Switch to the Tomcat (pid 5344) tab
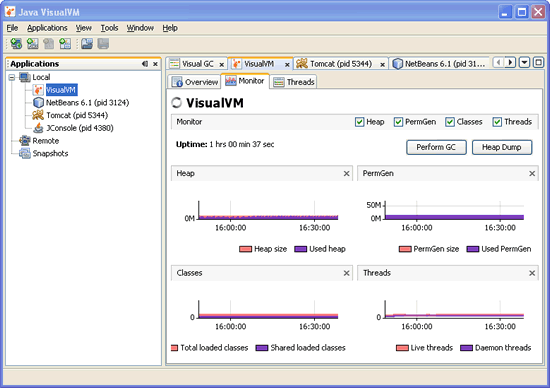The image size is (550, 388). point(341,64)
